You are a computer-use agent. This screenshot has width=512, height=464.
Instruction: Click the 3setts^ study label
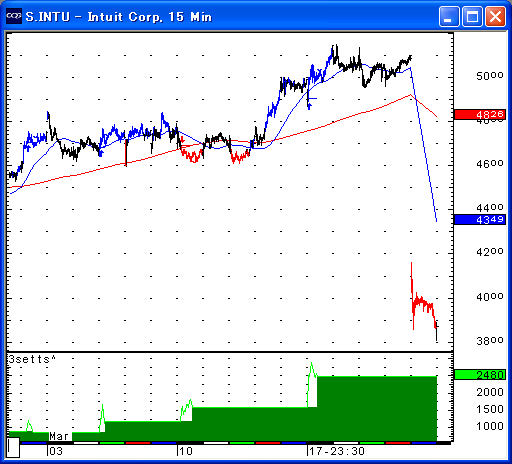point(32,359)
